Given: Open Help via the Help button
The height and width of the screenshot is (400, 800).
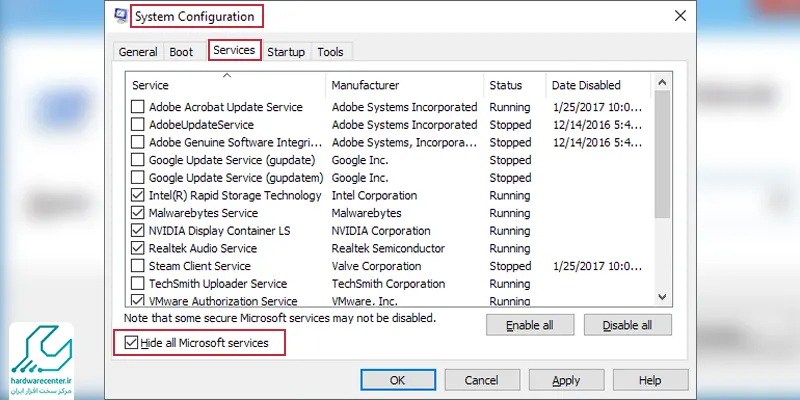Looking at the screenshot, I should [650, 380].
